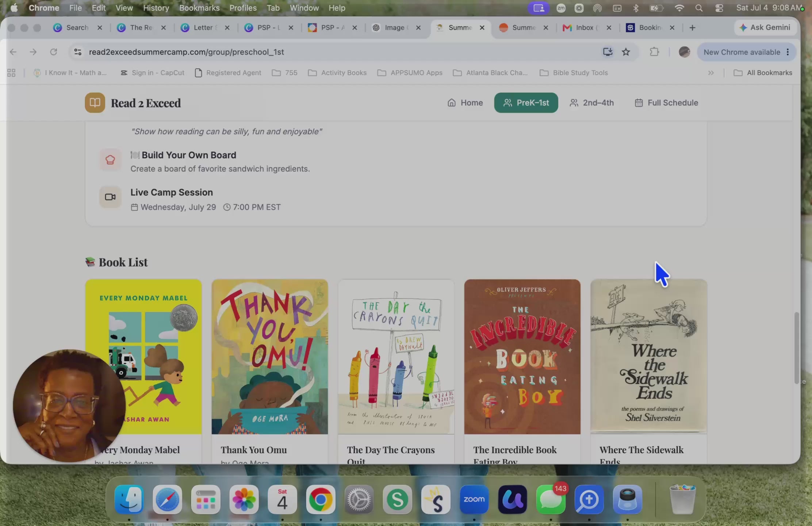Click the page's vertical scrollbar

click(x=796, y=348)
